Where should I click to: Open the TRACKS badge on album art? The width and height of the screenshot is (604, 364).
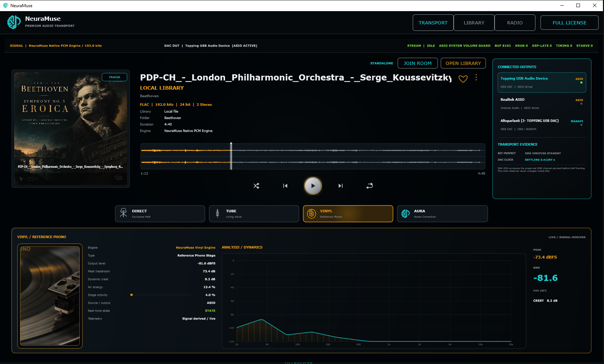tap(114, 77)
